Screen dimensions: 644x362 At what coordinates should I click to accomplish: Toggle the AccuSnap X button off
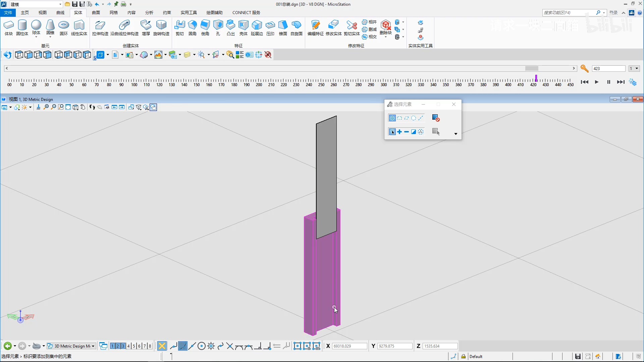pyautogui.click(x=162, y=346)
